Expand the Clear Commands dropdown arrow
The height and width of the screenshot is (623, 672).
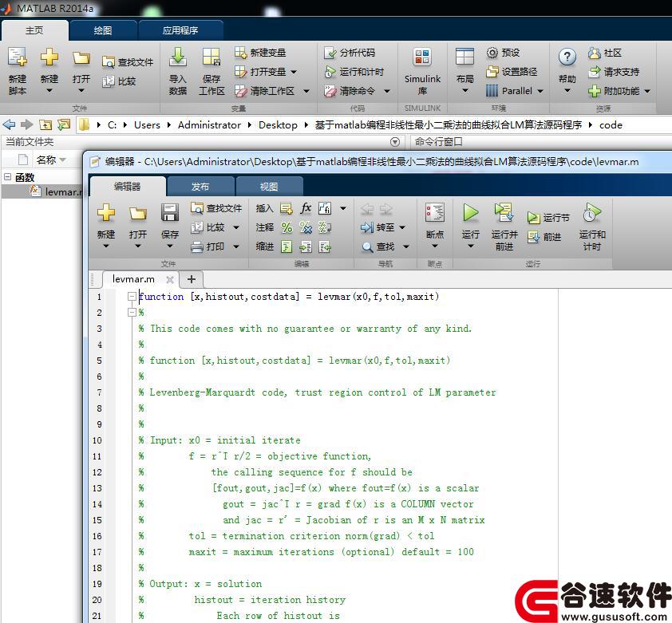387,91
